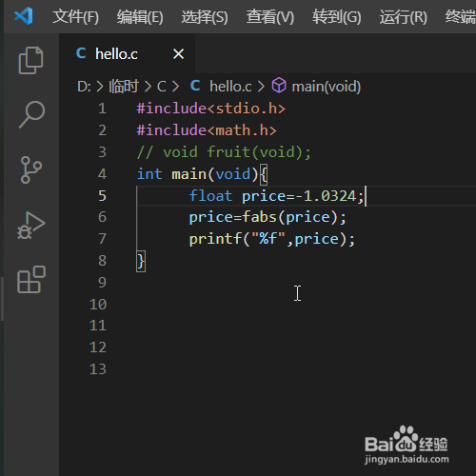Click line number 13 in the gutter
The width and height of the screenshot is (476, 476).
[x=98, y=369]
